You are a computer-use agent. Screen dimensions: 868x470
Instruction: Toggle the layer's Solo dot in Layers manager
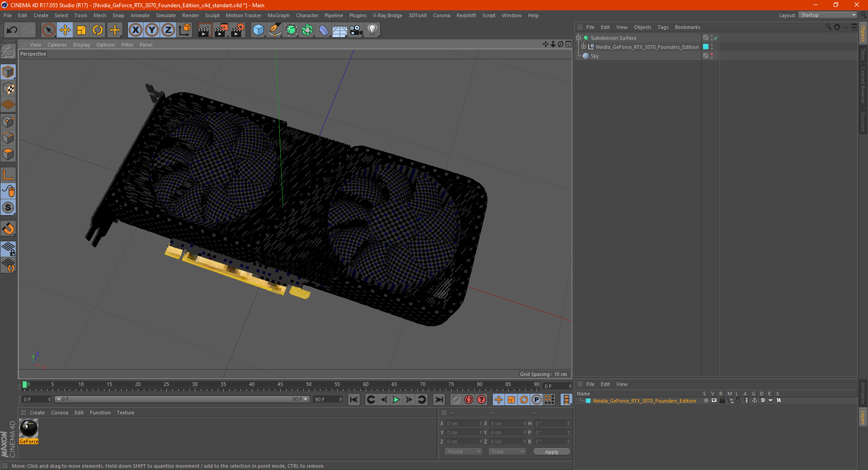(x=706, y=401)
